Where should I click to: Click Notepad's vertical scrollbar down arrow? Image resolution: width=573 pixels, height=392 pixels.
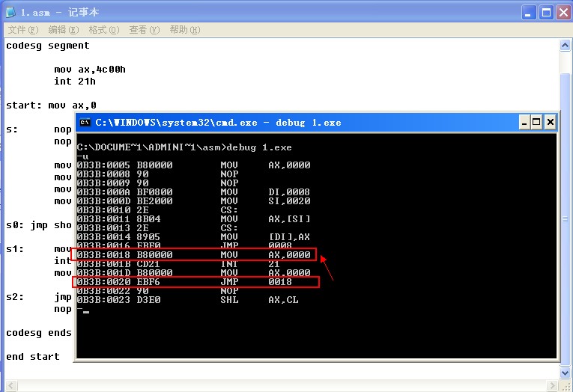pyautogui.click(x=566, y=373)
